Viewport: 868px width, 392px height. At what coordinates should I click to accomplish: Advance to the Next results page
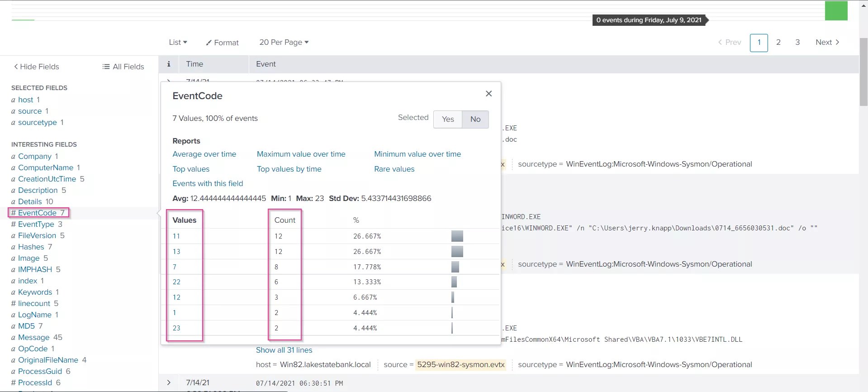click(828, 42)
